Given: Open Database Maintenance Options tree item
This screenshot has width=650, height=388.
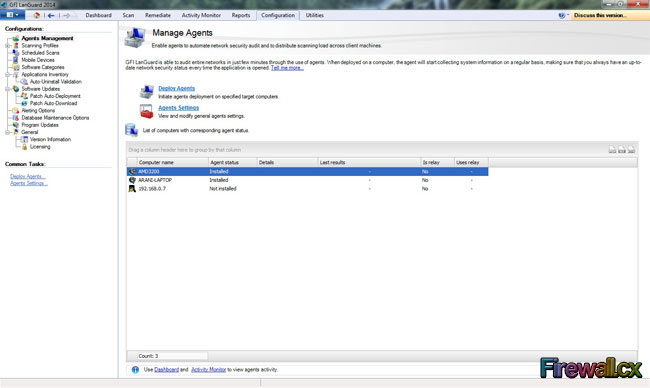Looking at the screenshot, I should (55, 118).
